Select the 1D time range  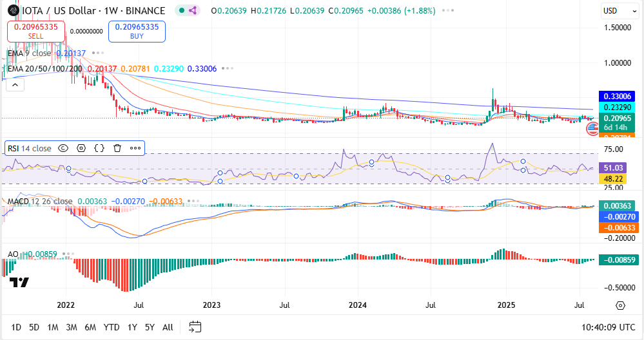(16, 327)
